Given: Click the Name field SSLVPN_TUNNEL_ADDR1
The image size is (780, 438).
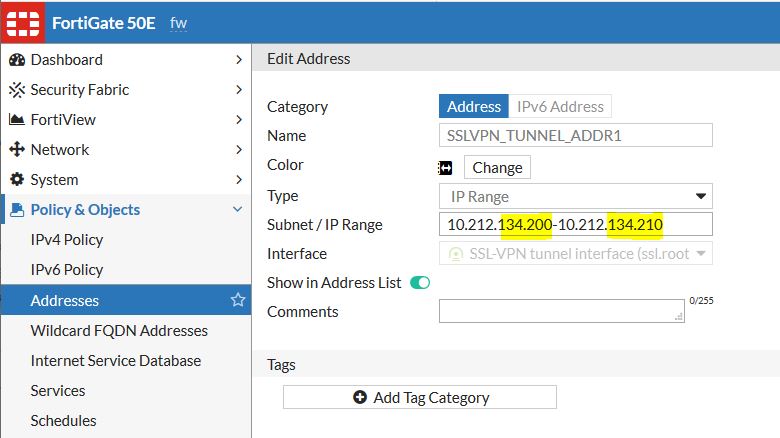Looking at the screenshot, I should pos(576,135).
